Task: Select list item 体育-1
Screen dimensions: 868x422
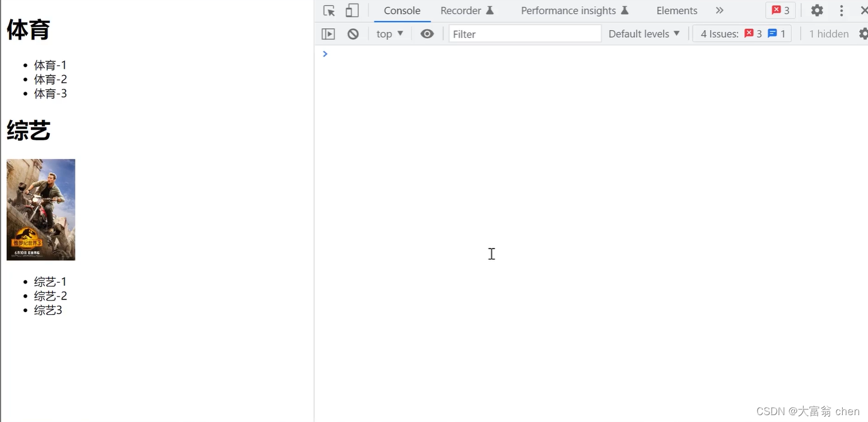Action: pos(50,65)
